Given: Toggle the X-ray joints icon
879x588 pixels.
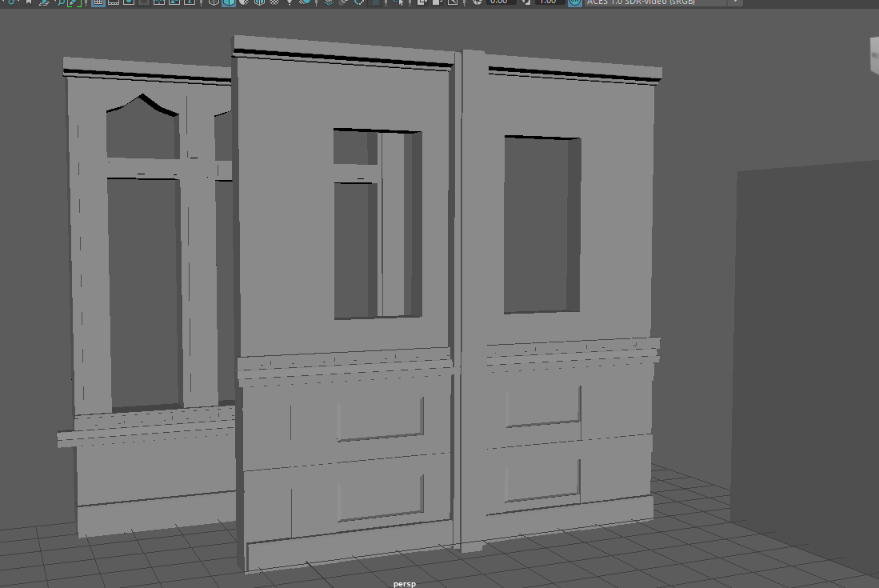Looking at the screenshot, I should tap(453, 2).
